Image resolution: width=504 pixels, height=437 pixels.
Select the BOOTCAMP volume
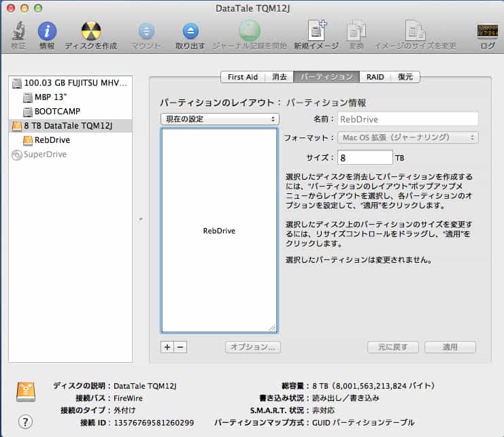coord(70,111)
